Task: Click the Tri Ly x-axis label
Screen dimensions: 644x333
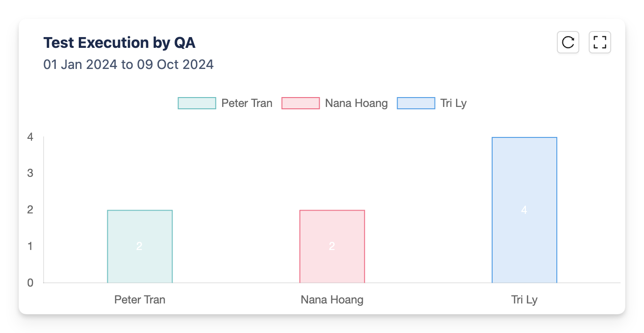Action: coord(524,299)
